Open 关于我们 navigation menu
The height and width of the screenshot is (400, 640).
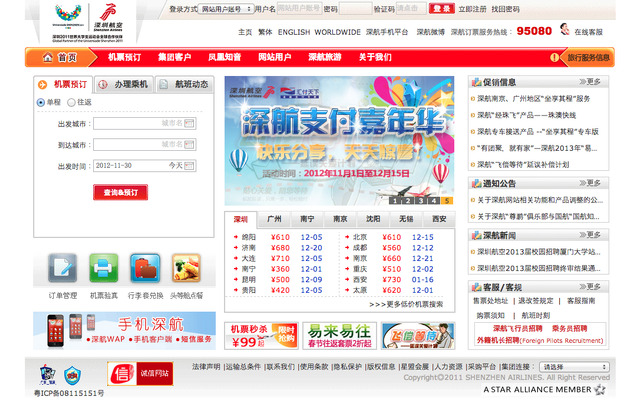point(375,57)
